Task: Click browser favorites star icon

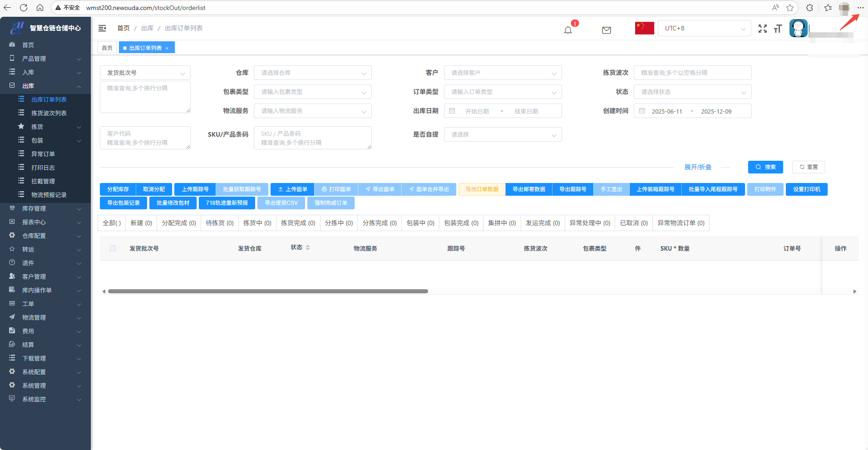Action: 790,8
